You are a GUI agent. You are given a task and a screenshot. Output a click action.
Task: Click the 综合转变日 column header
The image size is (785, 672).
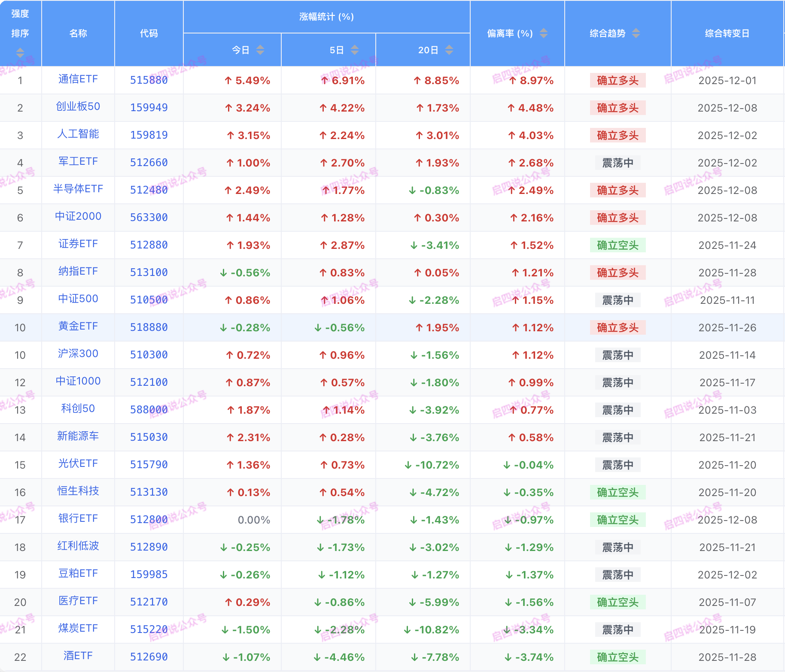click(x=727, y=33)
